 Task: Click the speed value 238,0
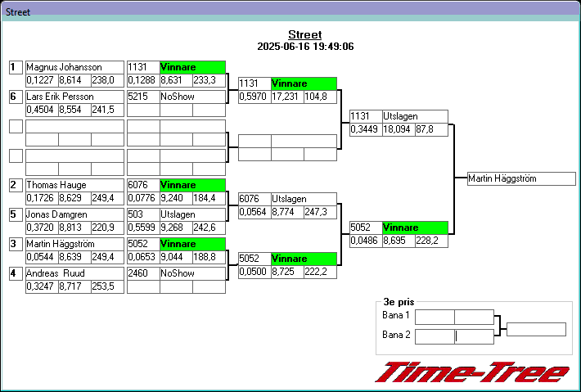pos(107,80)
